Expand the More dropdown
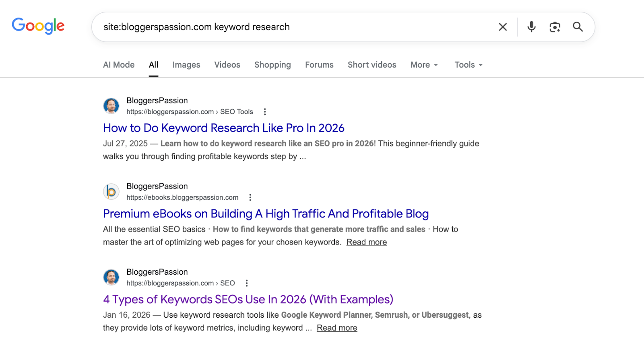 point(424,65)
